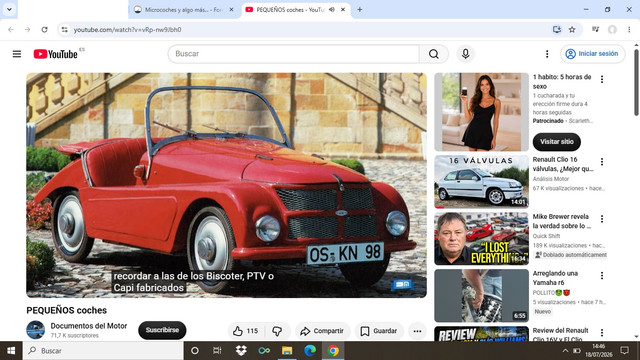Dislike the video with thumbs-down
640x360 pixels.
click(x=277, y=331)
